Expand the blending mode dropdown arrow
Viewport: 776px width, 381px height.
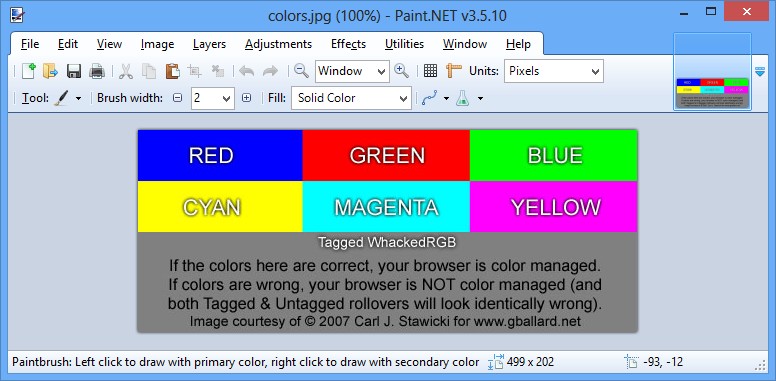pos(480,98)
